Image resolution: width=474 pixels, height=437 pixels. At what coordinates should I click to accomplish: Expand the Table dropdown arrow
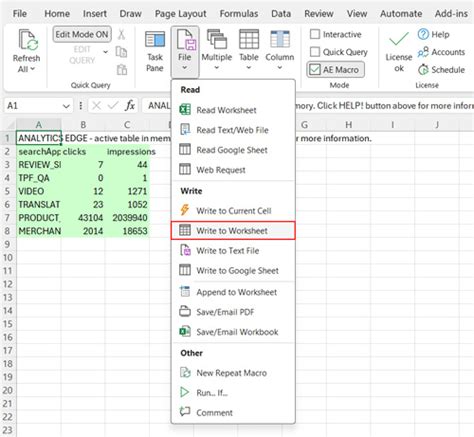click(249, 68)
